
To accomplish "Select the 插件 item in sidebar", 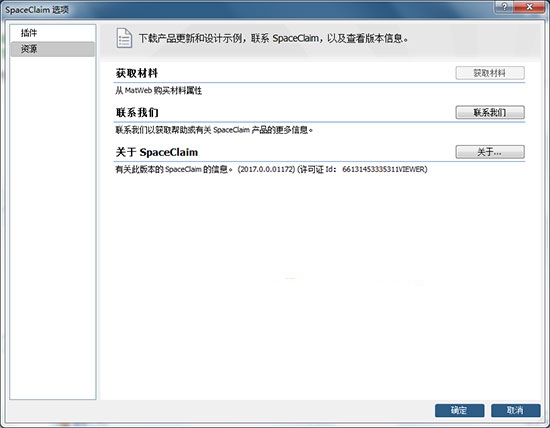I will pos(53,33).
